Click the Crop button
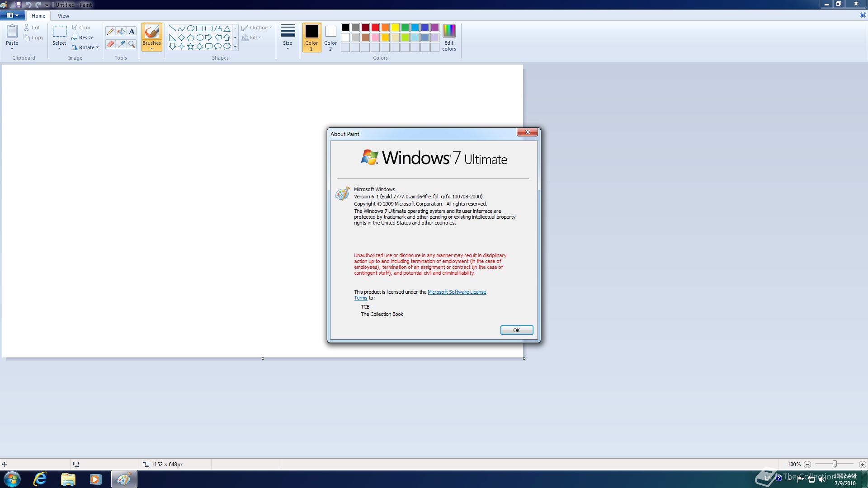Viewport: 868px width, 488px height. click(81, 28)
